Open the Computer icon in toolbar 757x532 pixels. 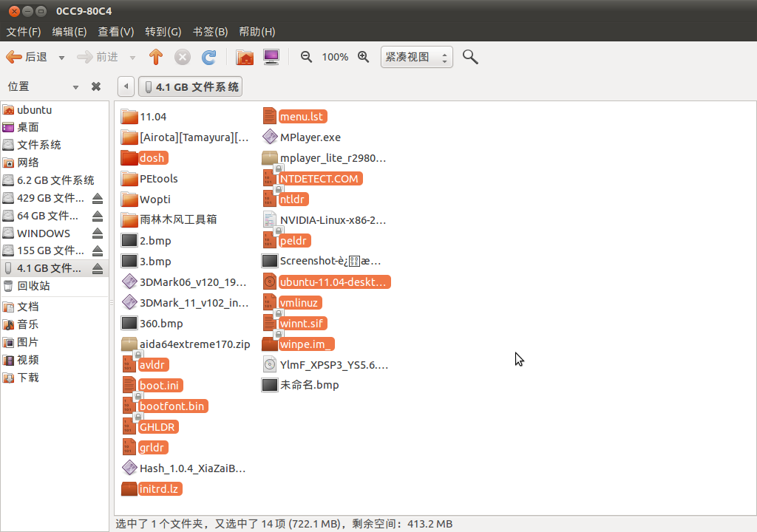271,57
